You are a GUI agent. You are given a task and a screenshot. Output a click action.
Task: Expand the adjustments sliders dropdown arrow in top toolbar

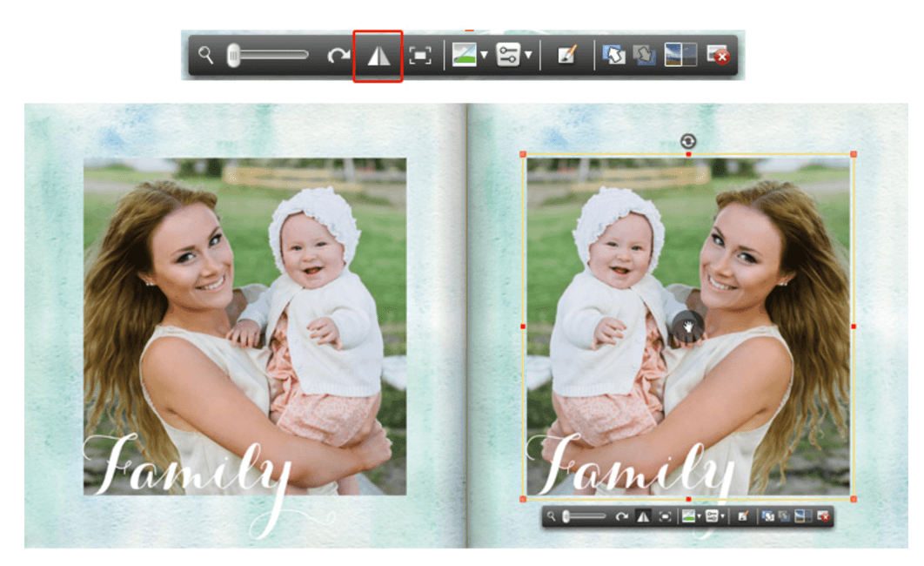pyautogui.click(x=528, y=56)
